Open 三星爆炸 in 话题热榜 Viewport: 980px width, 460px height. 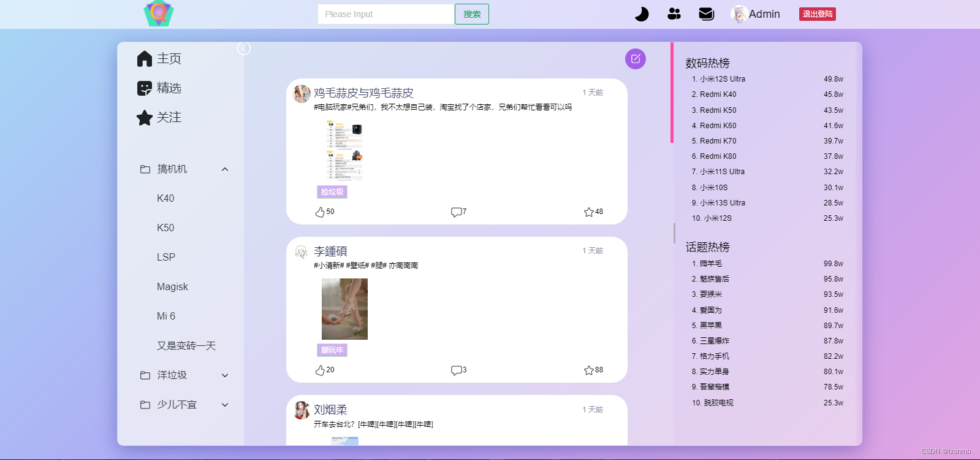tap(715, 341)
